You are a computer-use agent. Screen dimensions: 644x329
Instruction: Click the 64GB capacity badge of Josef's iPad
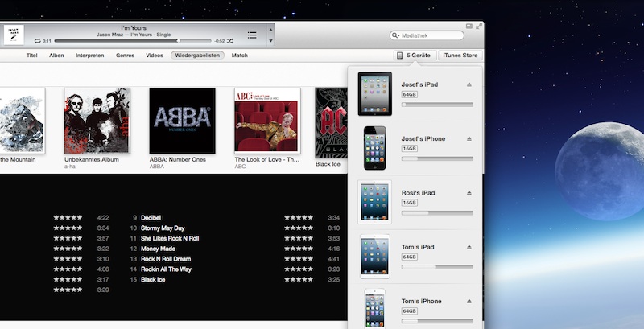pyautogui.click(x=409, y=94)
